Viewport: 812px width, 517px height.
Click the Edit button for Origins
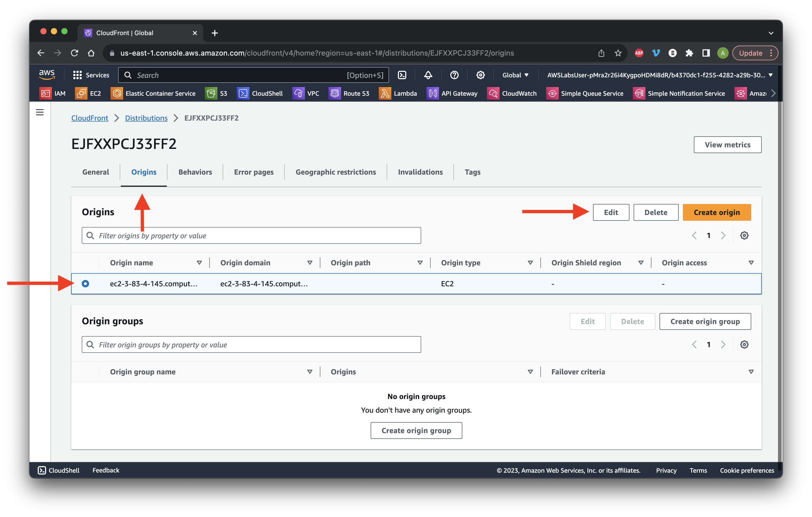pyautogui.click(x=611, y=212)
